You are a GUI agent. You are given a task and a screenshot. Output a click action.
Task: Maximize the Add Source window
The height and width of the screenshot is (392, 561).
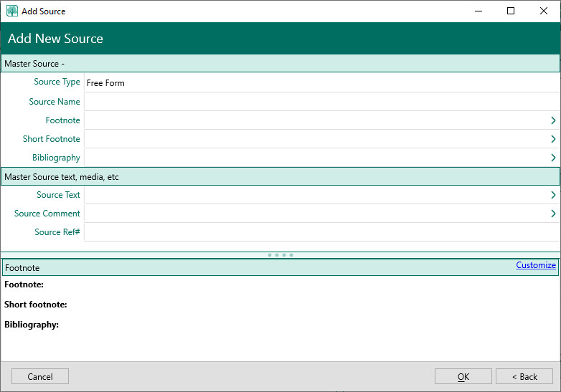[511, 11]
